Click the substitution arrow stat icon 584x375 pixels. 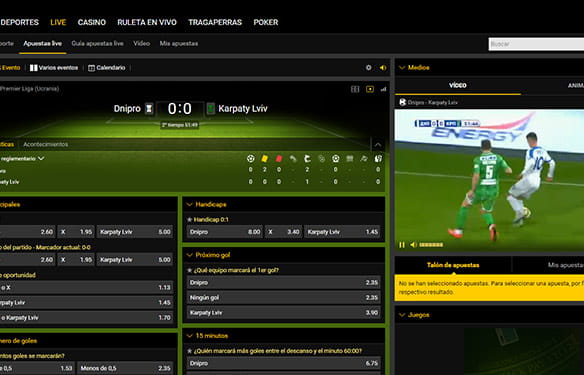293,159
